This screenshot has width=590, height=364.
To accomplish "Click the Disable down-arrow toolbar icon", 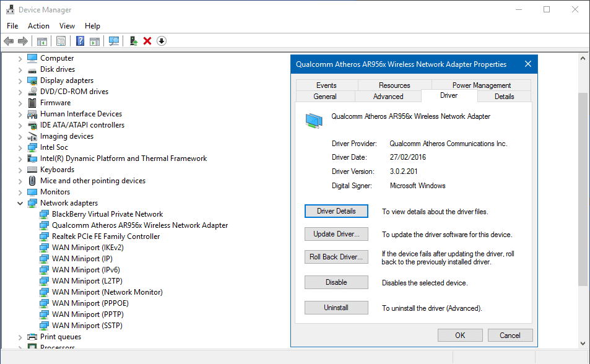I will [x=162, y=41].
